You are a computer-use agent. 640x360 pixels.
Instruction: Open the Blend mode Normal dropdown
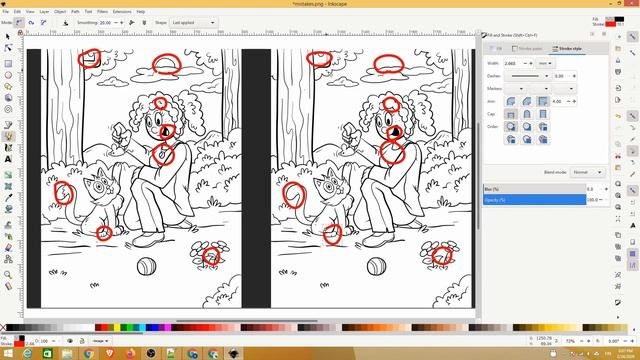pos(587,172)
